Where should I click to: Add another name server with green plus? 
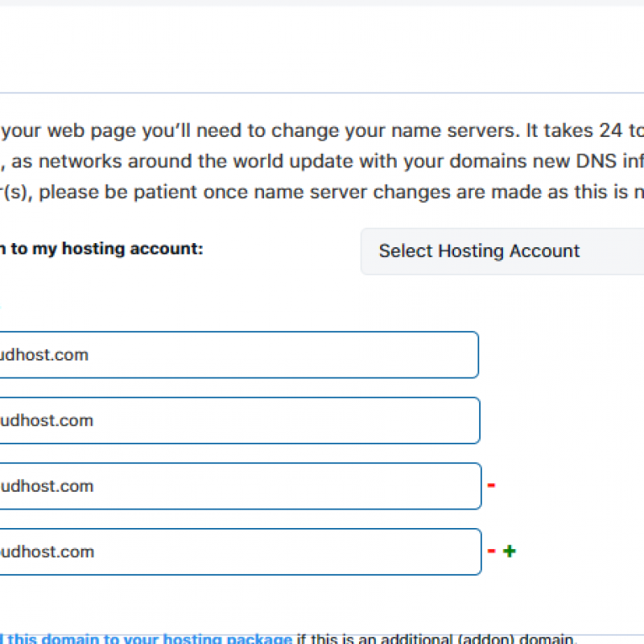(510, 551)
